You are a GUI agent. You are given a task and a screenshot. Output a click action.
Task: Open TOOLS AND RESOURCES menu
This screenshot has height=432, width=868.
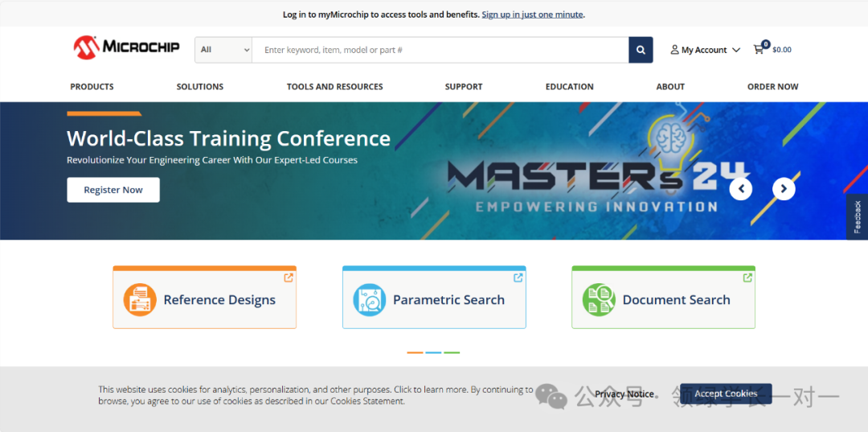335,86
